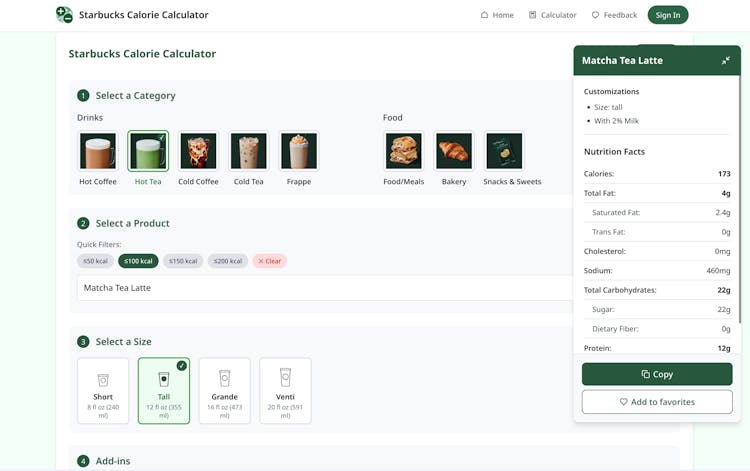Choose the Short size option
This screenshot has height=471, width=750.
click(x=103, y=391)
